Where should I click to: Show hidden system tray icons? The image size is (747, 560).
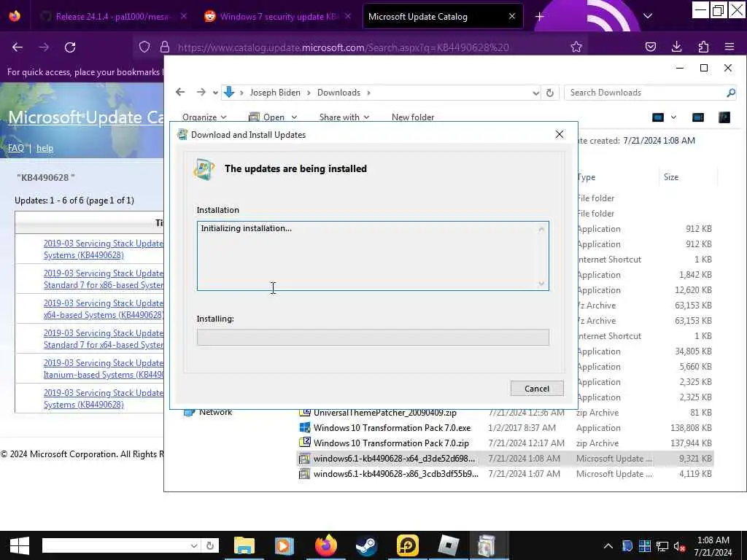pyautogui.click(x=608, y=546)
